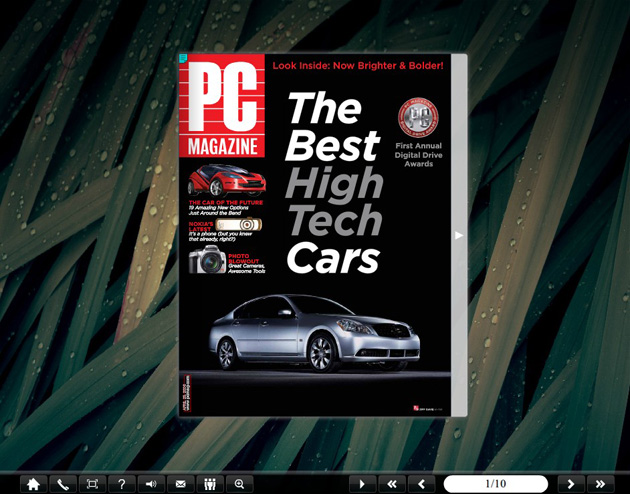
Task: Click bookmark icon at cover's top-left corner
Action: [183, 58]
